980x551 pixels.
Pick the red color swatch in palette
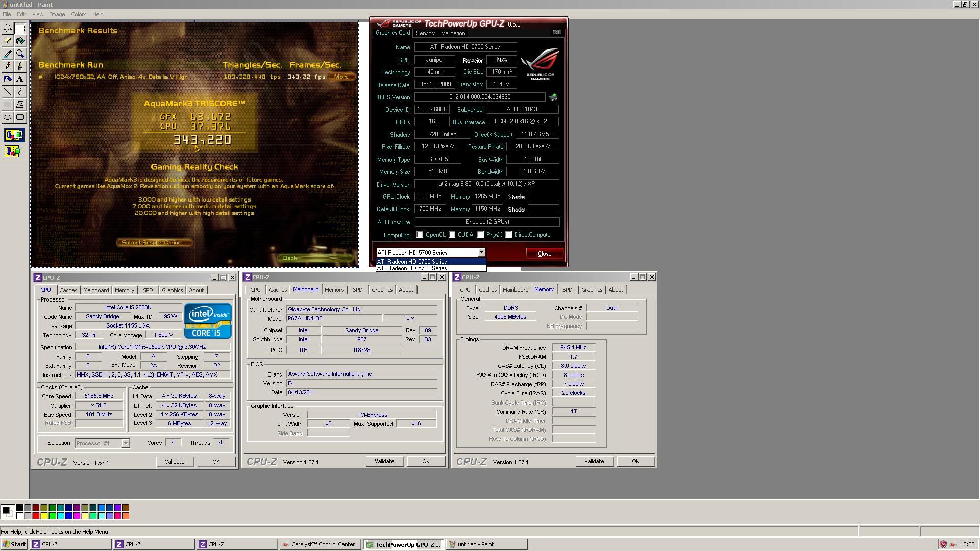click(x=36, y=515)
